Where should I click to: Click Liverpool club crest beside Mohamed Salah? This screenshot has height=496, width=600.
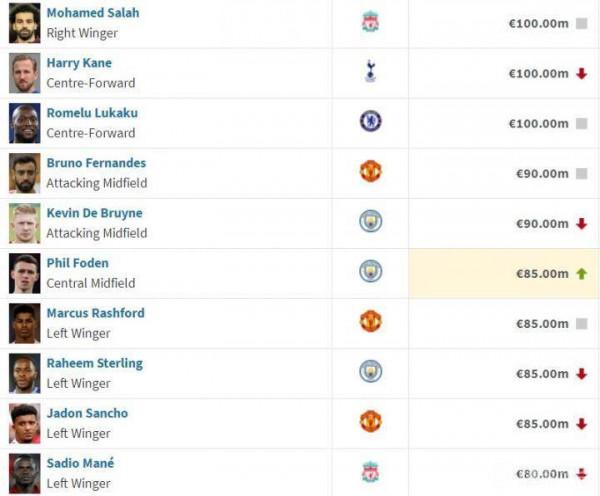click(x=370, y=23)
